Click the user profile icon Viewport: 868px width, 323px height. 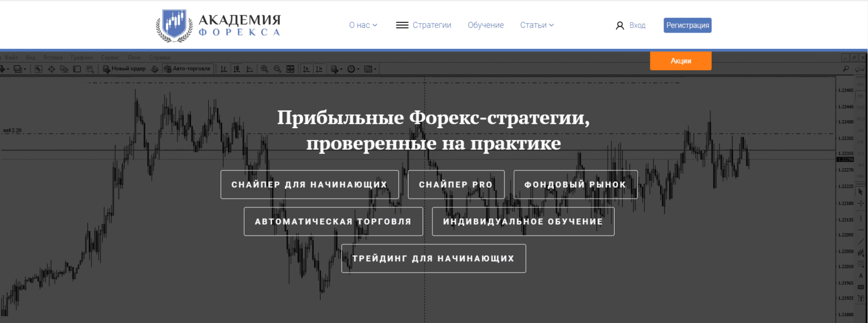(x=620, y=26)
